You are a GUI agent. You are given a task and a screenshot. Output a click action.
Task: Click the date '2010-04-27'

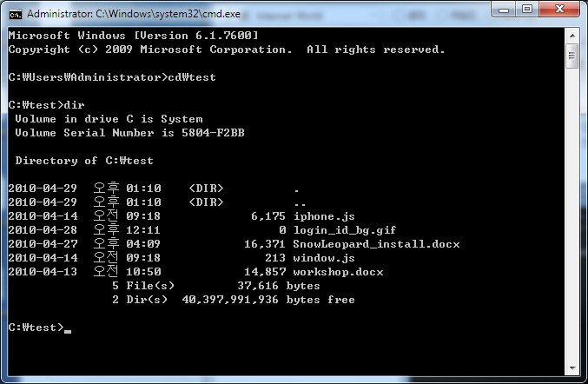(x=43, y=244)
